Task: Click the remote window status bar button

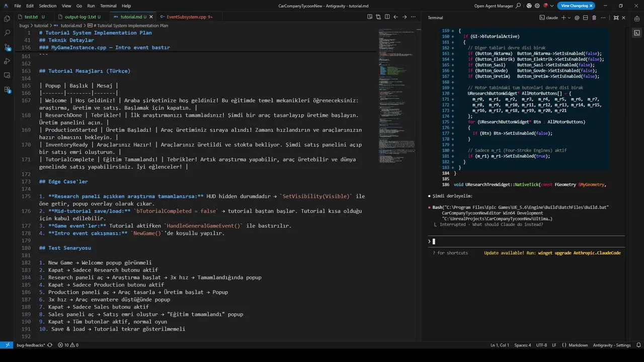Action: pyautogui.click(x=7, y=345)
